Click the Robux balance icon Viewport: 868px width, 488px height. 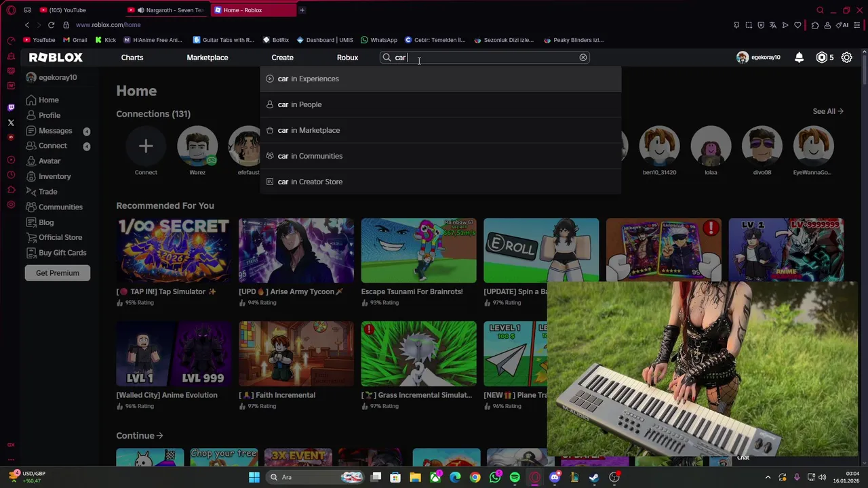click(822, 58)
